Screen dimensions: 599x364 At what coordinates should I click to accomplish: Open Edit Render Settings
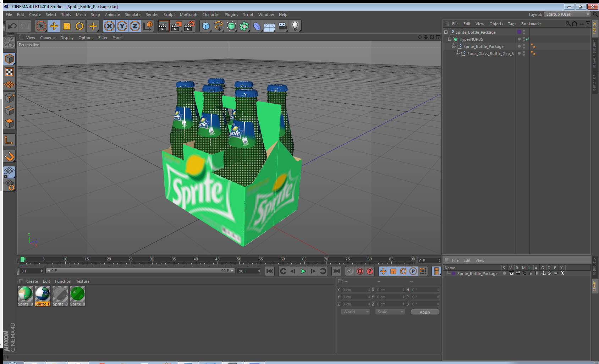coord(189,26)
